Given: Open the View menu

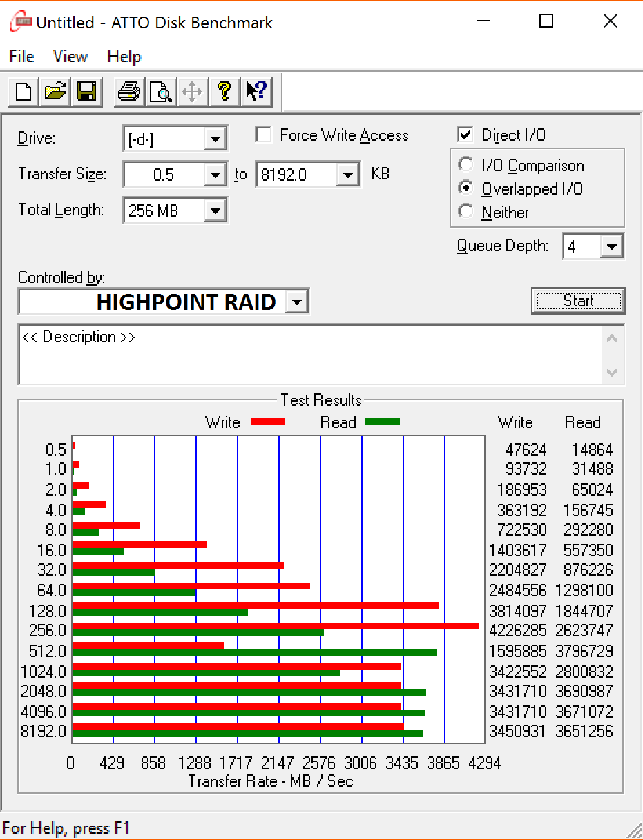Looking at the screenshot, I should 70,57.
